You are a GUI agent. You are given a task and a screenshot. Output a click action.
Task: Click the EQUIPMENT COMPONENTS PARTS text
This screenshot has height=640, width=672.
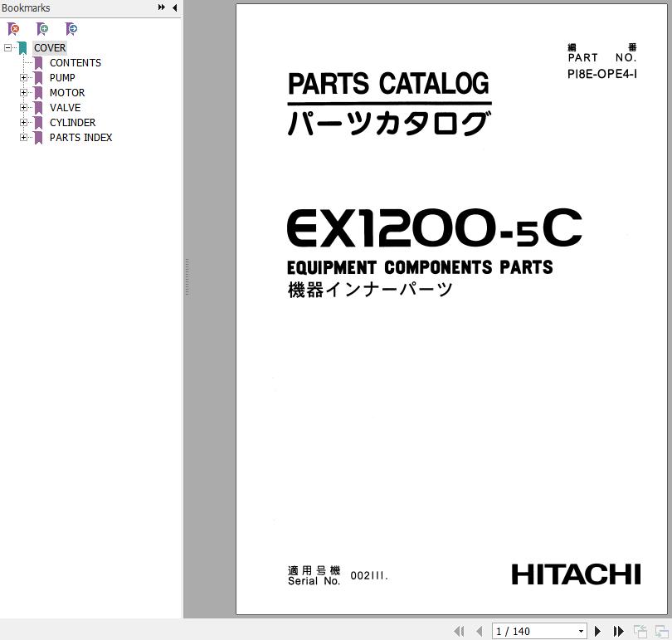(420, 267)
